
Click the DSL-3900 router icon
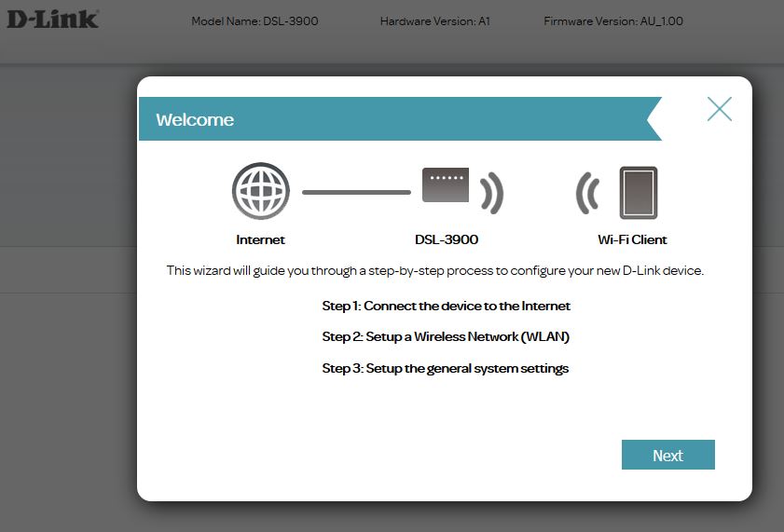[x=446, y=184]
